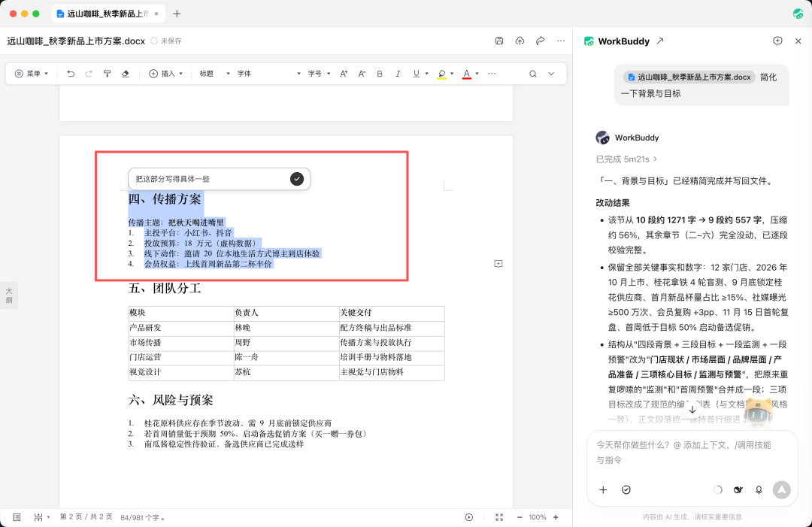Open the 插入 insert dropdown
Screen dimensions: 812x527
[166, 74]
